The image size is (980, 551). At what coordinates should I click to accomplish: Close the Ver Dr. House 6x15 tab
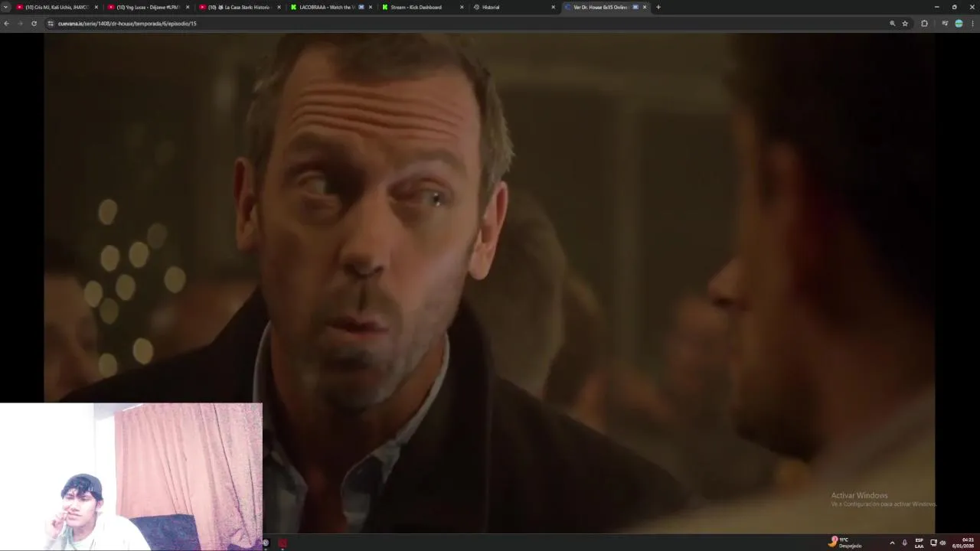(x=645, y=7)
